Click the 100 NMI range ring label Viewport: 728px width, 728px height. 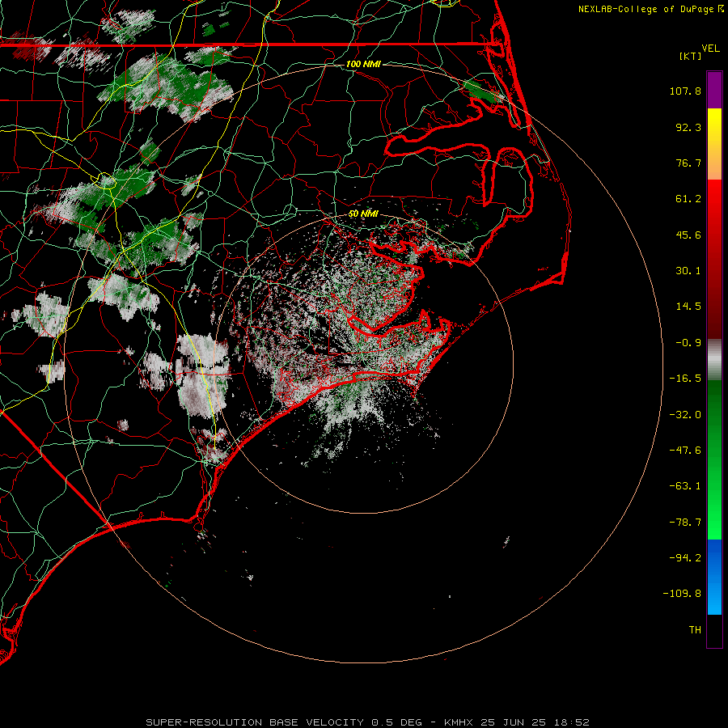point(363,64)
